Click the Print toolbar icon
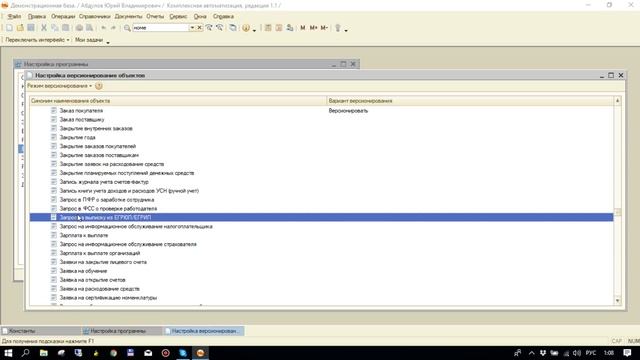Viewport: 640px width, 360px height. point(79,28)
